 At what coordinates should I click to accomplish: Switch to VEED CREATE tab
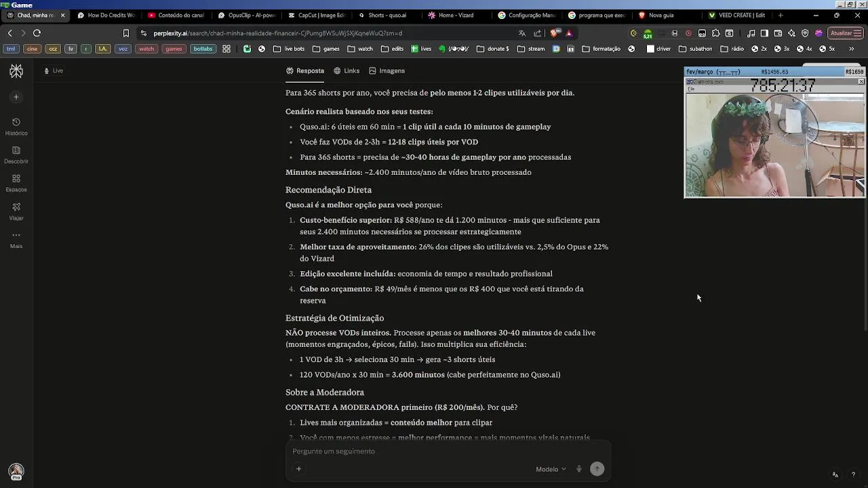point(737,15)
